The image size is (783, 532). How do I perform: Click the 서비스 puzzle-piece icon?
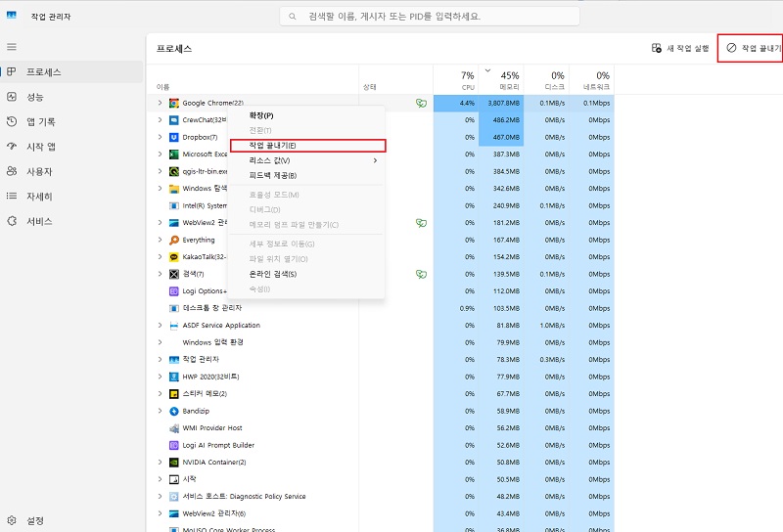[x=12, y=221]
